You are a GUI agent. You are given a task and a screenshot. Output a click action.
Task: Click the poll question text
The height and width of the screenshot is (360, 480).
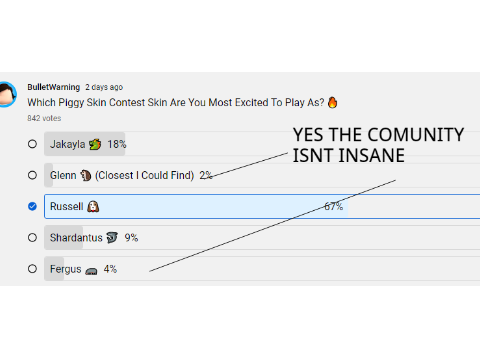tap(176, 102)
